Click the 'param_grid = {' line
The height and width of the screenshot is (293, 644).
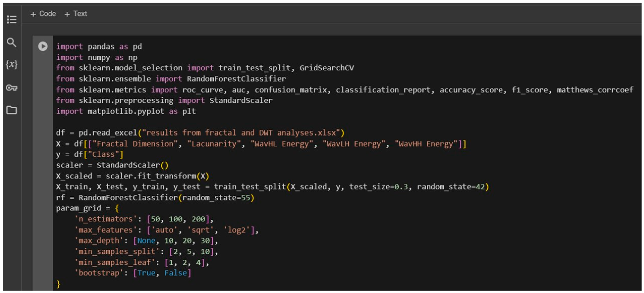click(87, 208)
